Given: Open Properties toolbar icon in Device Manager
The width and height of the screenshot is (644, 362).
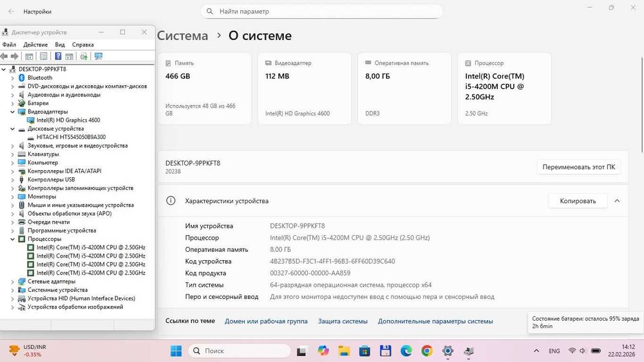Looking at the screenshot, I should pos(43,56).
